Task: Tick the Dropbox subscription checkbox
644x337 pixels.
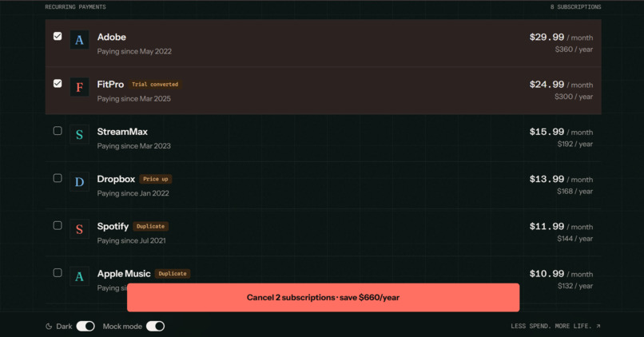Action: (58, 178)
